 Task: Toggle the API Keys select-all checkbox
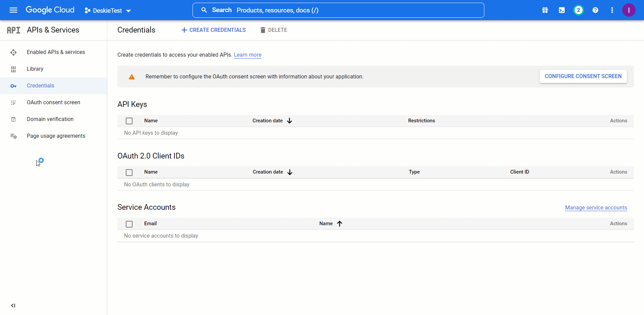pos(129,121)
